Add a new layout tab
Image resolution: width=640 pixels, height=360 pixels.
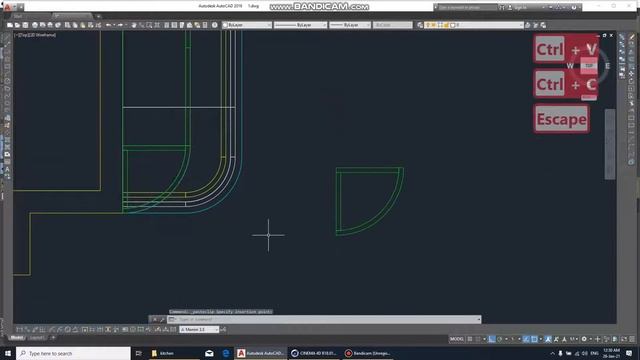click(53, 338)
